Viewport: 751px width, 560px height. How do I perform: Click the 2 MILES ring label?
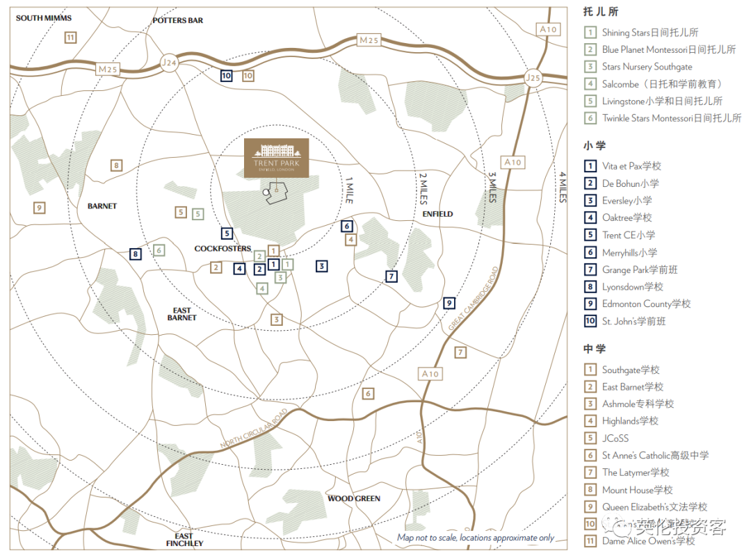(423, 188)
